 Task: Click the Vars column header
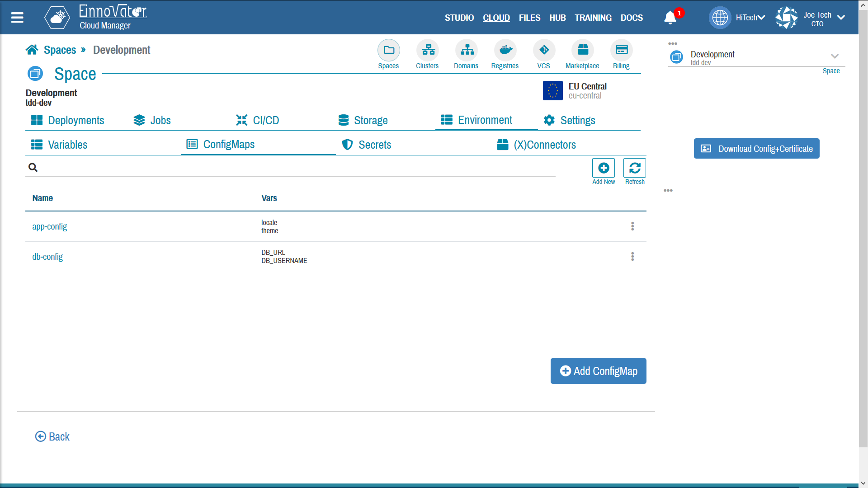coord(269,198)
